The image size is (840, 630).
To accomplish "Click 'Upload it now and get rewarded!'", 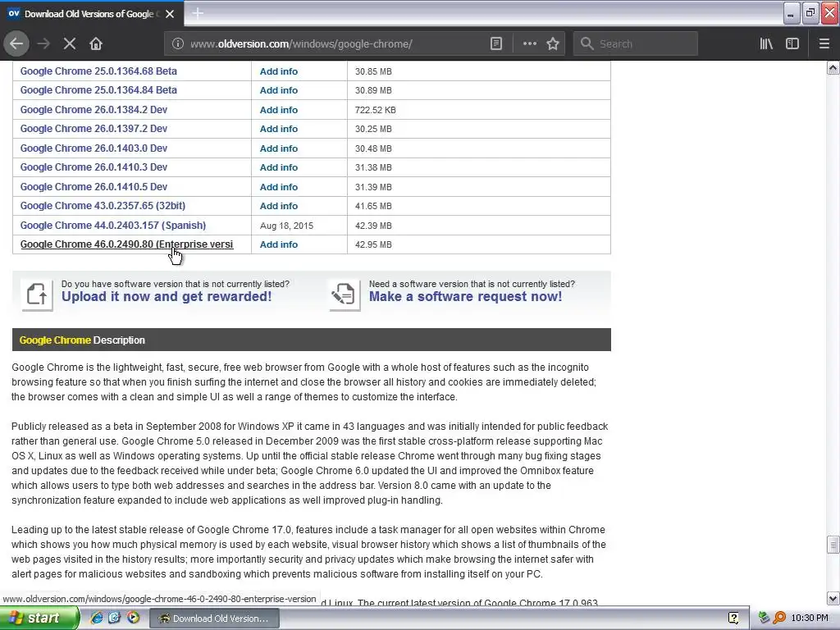I will 167,297.
